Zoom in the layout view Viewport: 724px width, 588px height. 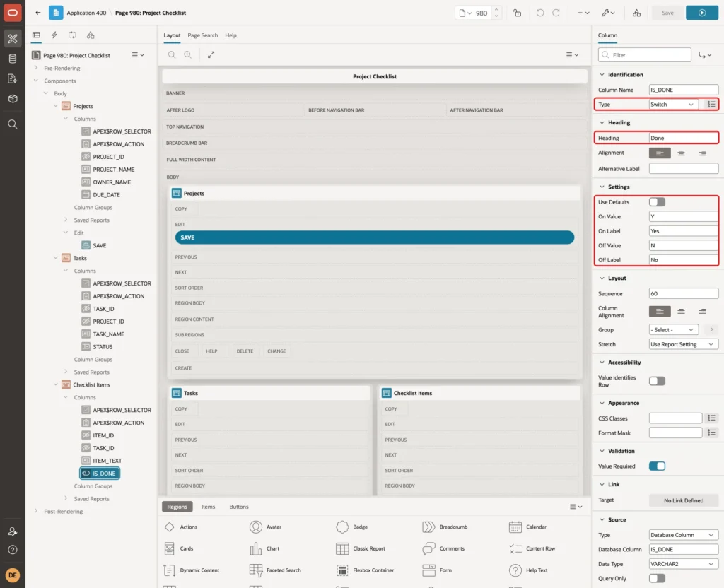point(188,55)
